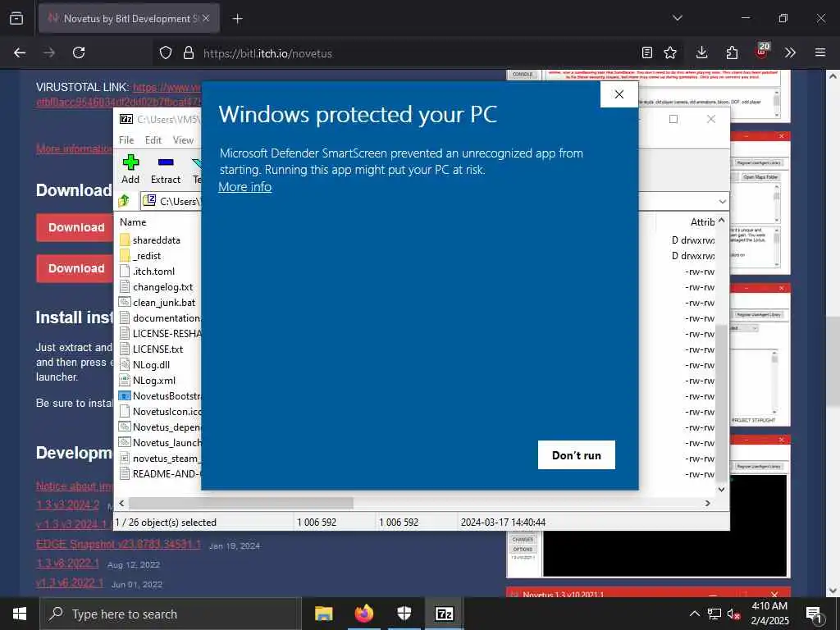840x630 pixels.
Task: Select the README-AND file row
Action: 160,473
